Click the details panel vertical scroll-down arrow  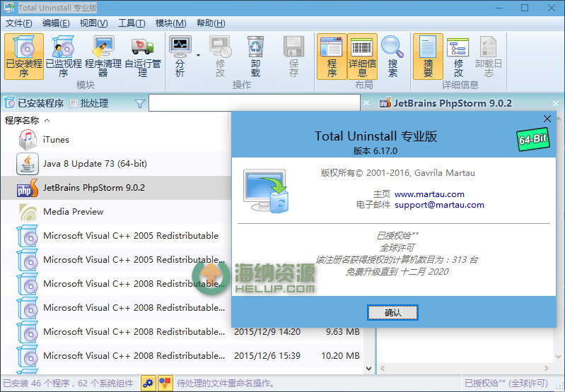[x=558, y=357]
